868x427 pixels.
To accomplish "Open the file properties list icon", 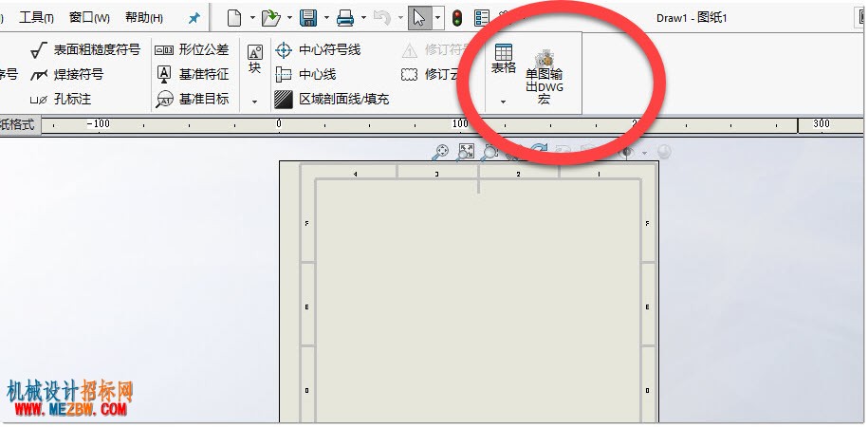I will point(482,18).
